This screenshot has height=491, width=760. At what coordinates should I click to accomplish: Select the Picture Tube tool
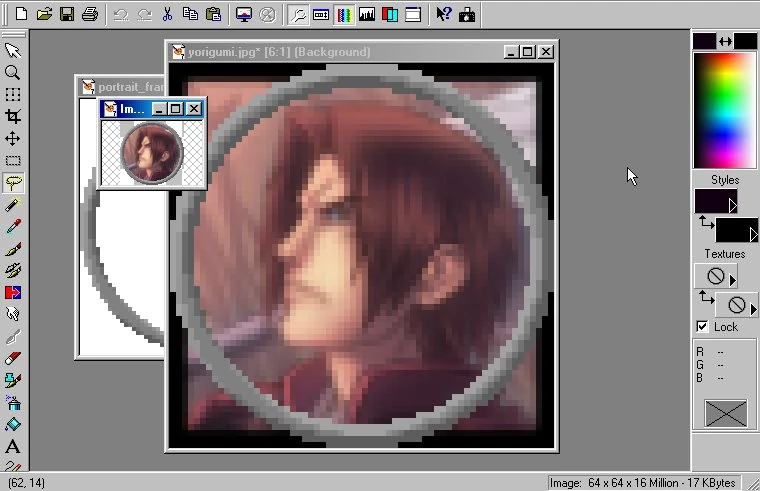tap(13, 380)
